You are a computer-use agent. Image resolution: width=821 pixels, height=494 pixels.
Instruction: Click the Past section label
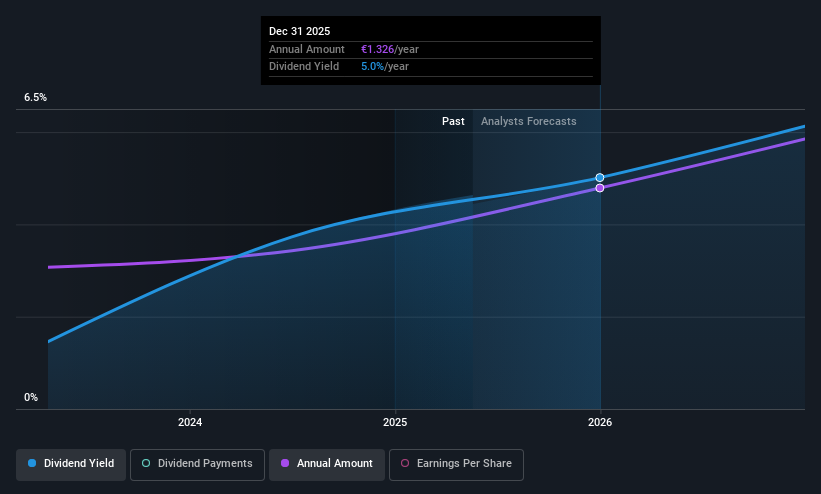(x=453, y=121)
